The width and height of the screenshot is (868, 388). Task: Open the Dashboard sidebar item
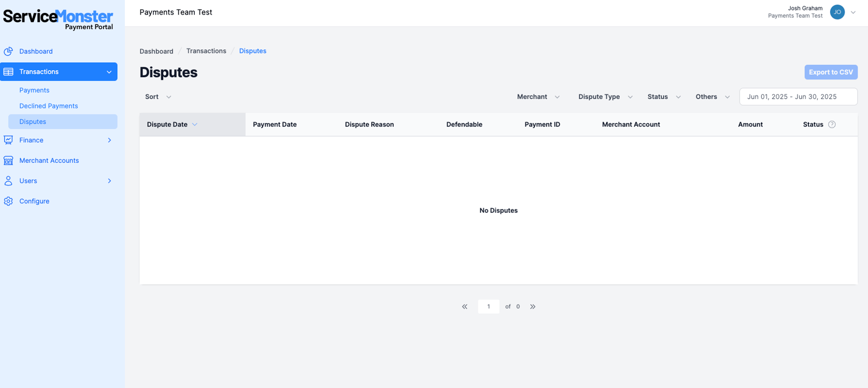pyautogui.click(x=36, y=51)
